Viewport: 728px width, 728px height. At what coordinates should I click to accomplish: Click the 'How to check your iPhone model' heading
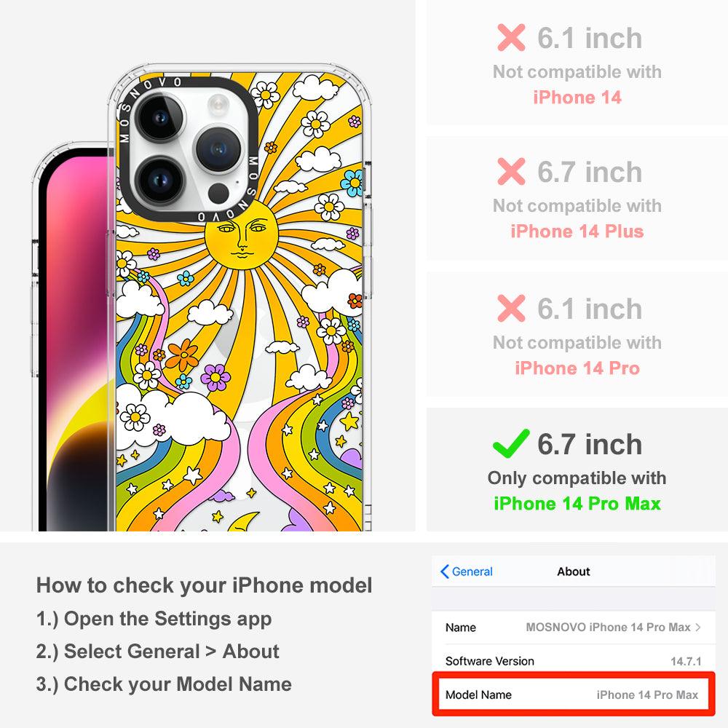pyautogui.click(x=205, y=585)
